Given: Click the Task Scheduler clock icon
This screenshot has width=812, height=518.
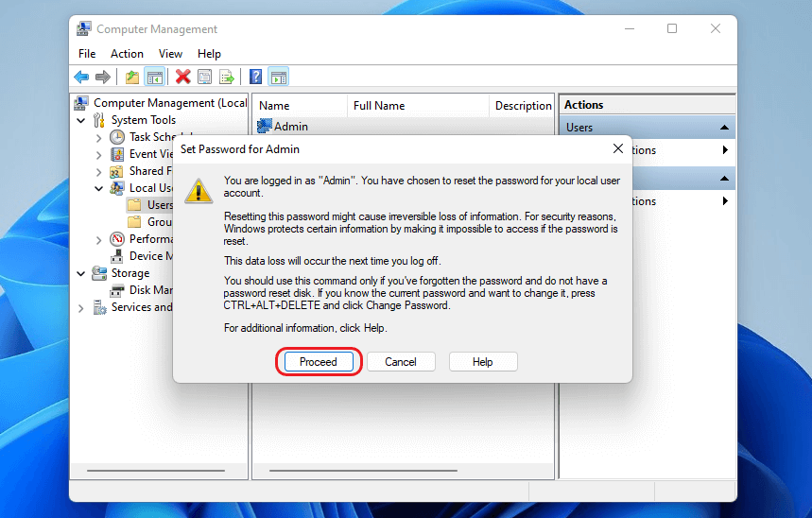Looking at the screenshot, I should click(x=117, y=137).
